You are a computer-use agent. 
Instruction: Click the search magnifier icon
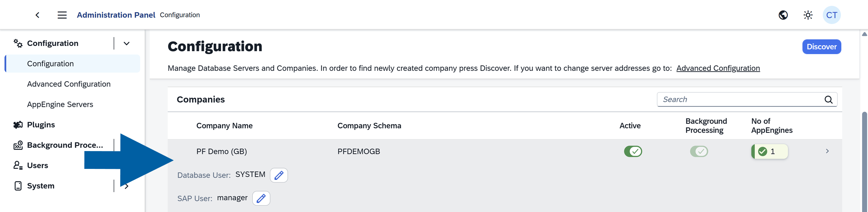[829, 99]
